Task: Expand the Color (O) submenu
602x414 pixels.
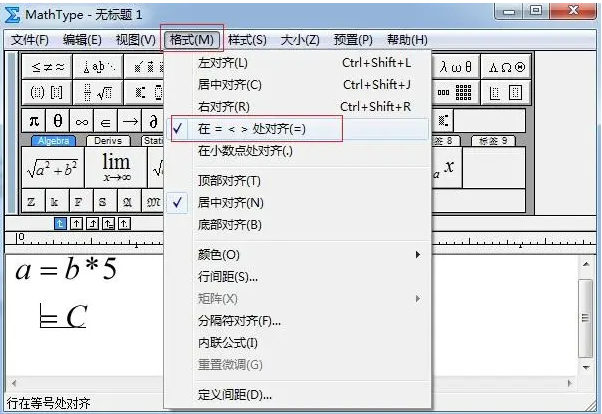Action: click(x=220, y=255)
